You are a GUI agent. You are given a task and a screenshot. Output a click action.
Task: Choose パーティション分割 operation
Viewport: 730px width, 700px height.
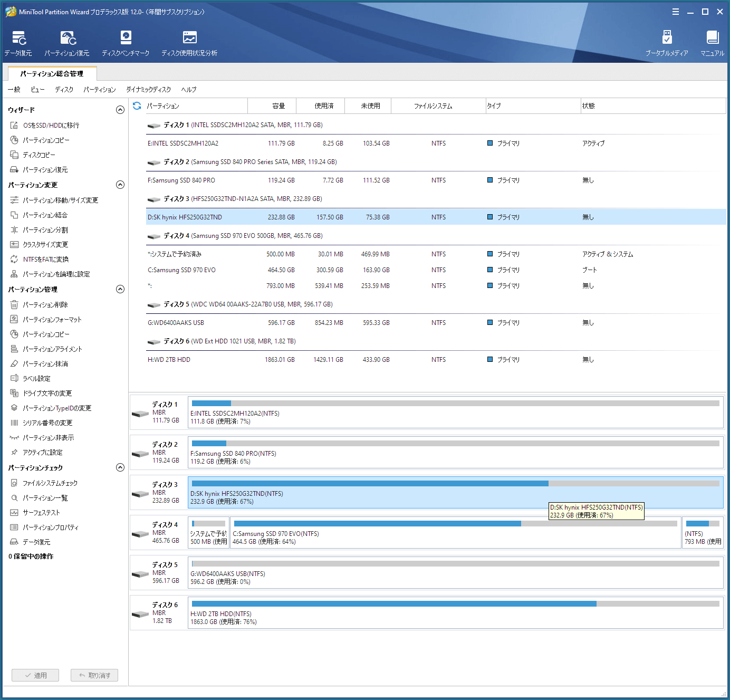pos(39,230)
